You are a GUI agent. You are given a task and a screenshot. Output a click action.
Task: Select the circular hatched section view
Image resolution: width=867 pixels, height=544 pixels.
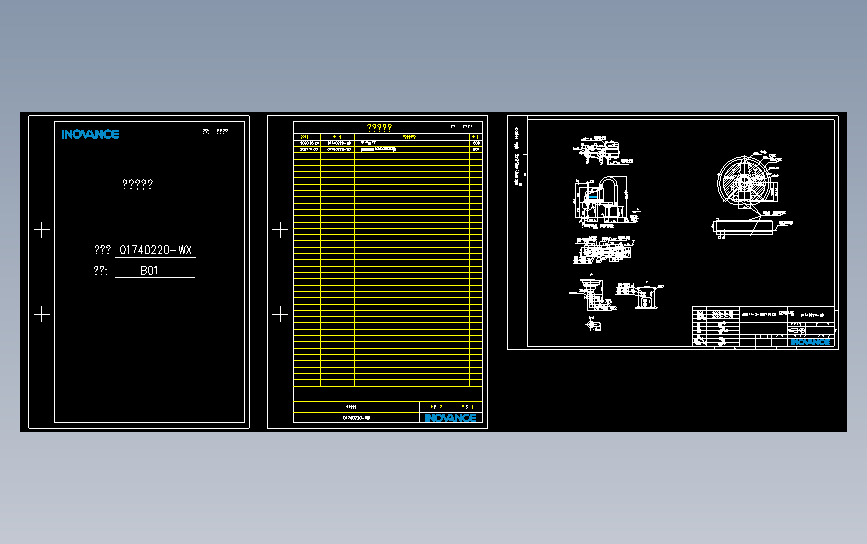tap(743, 181)
